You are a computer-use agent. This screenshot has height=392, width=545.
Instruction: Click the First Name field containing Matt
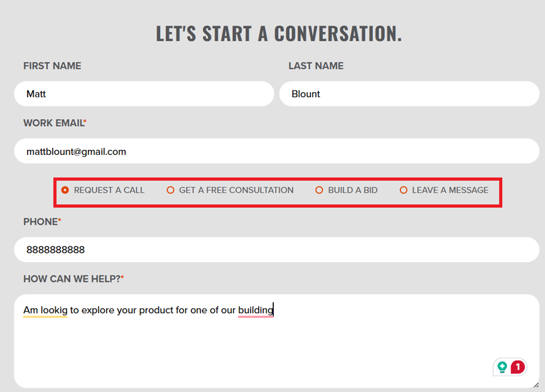click(144, 93)
